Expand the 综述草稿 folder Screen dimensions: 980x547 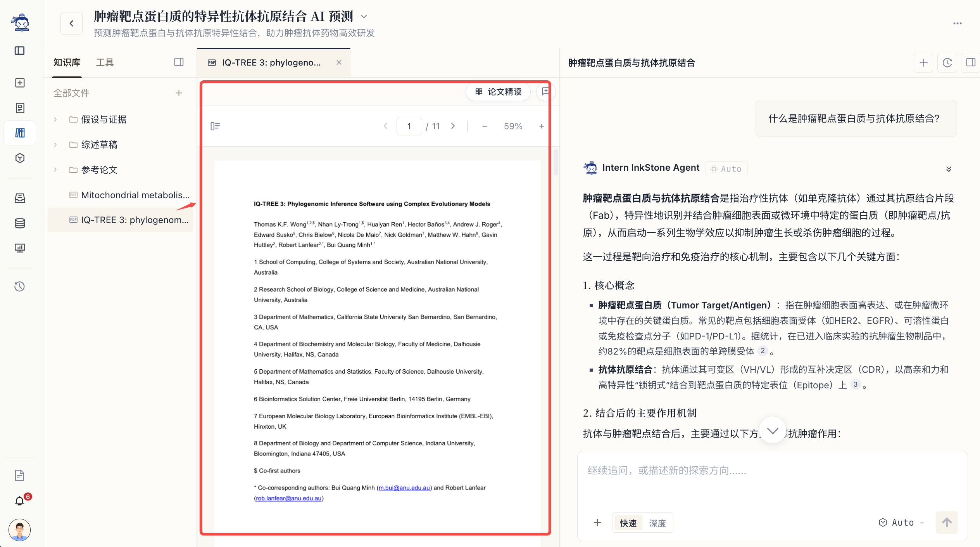(55, 145)
